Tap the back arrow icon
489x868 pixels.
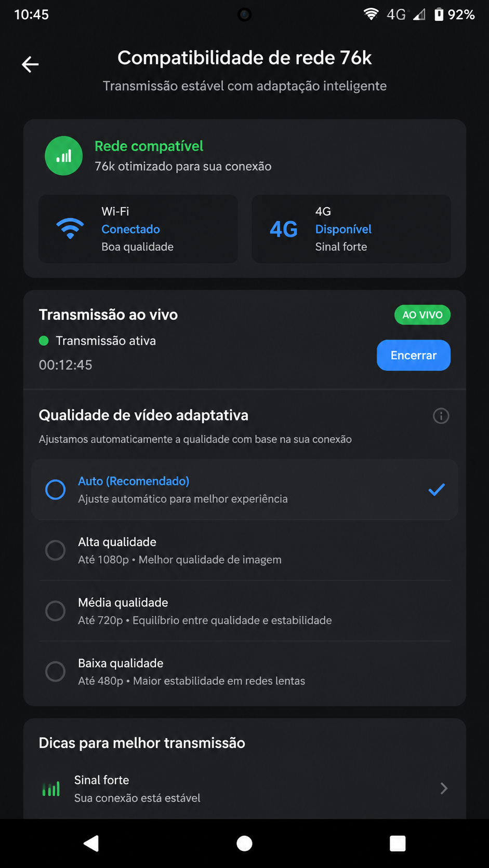(30, 64)
